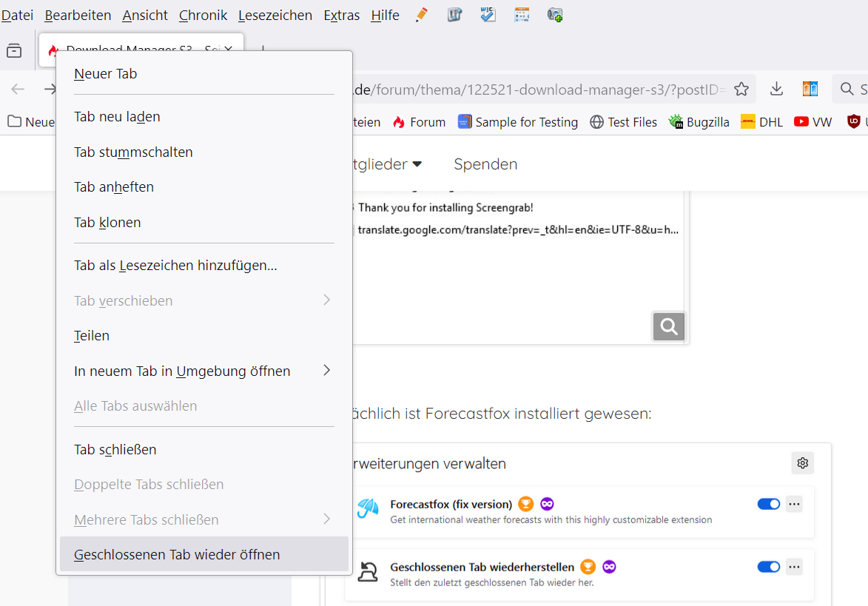Open the three-dot menu for Forecastfox

click(x=794, y=504)
